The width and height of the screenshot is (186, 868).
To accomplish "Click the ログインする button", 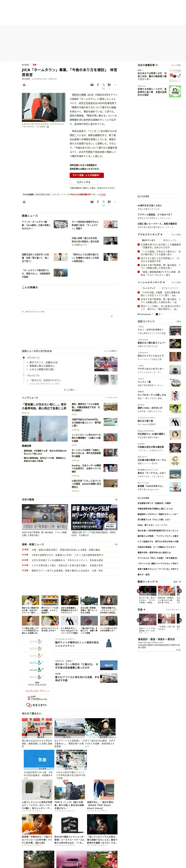I will 84,182.
